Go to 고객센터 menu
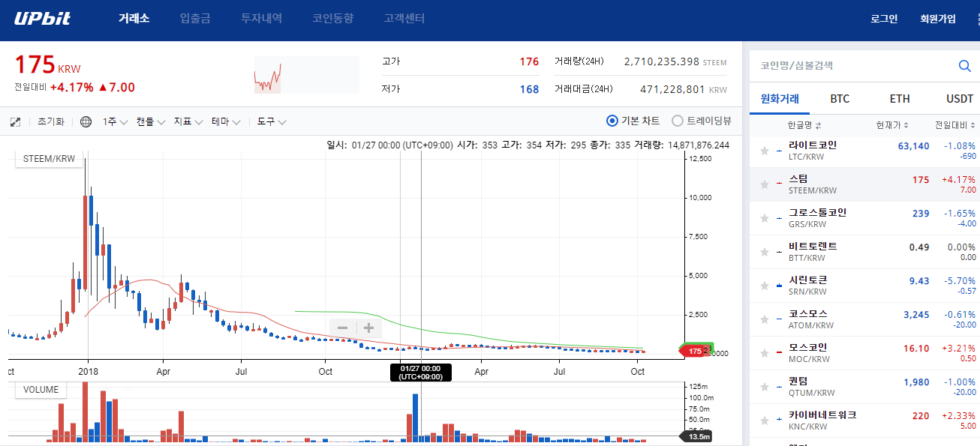980x446 pixels. tap(404, 19)
